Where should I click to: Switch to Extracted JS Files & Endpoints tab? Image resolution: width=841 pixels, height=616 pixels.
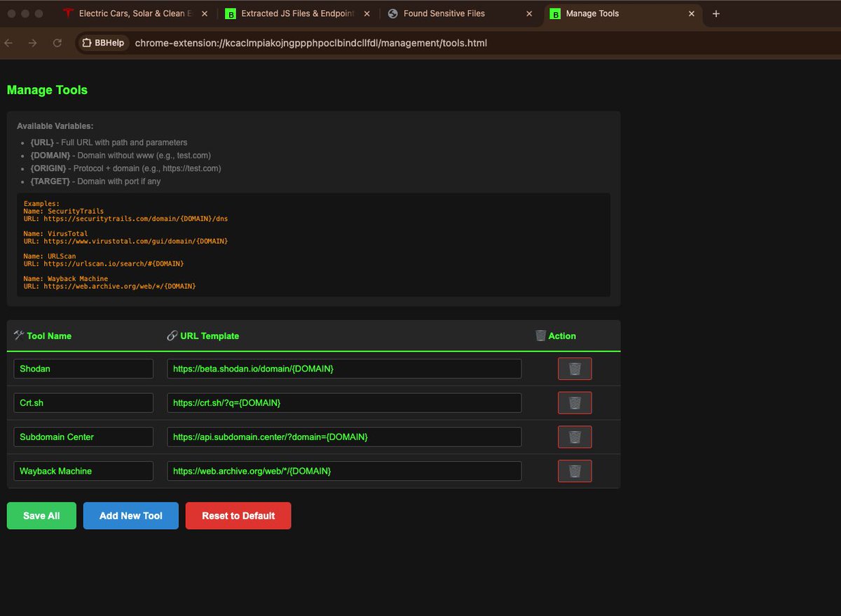[x=298, y=13]
